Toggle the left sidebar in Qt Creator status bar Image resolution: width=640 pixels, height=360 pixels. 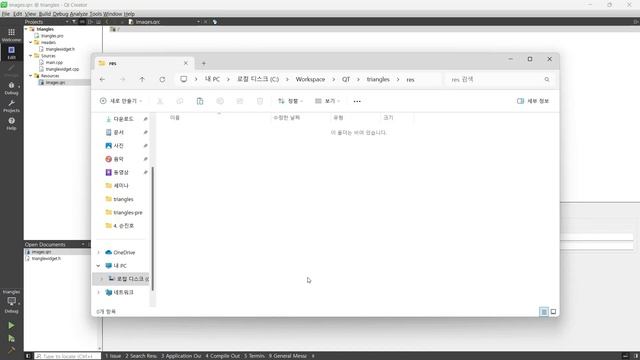click(28, 356)
